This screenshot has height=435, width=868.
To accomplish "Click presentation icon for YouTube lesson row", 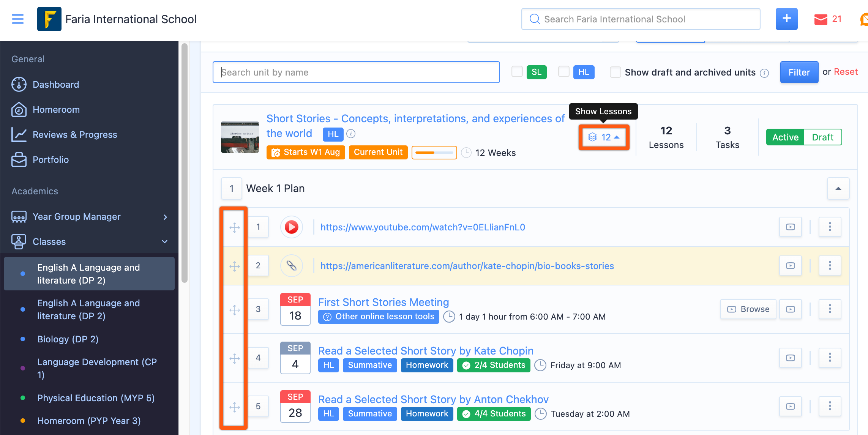I will coord(790,227).
